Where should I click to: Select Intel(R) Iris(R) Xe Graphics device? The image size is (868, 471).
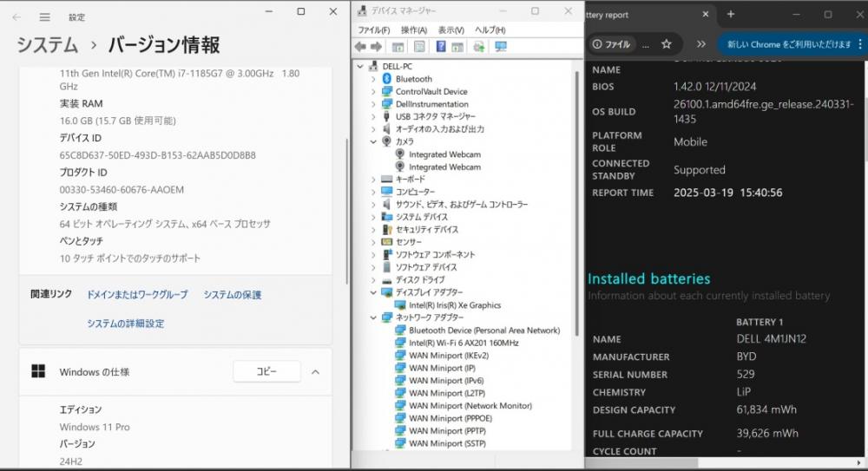(455, 305)
